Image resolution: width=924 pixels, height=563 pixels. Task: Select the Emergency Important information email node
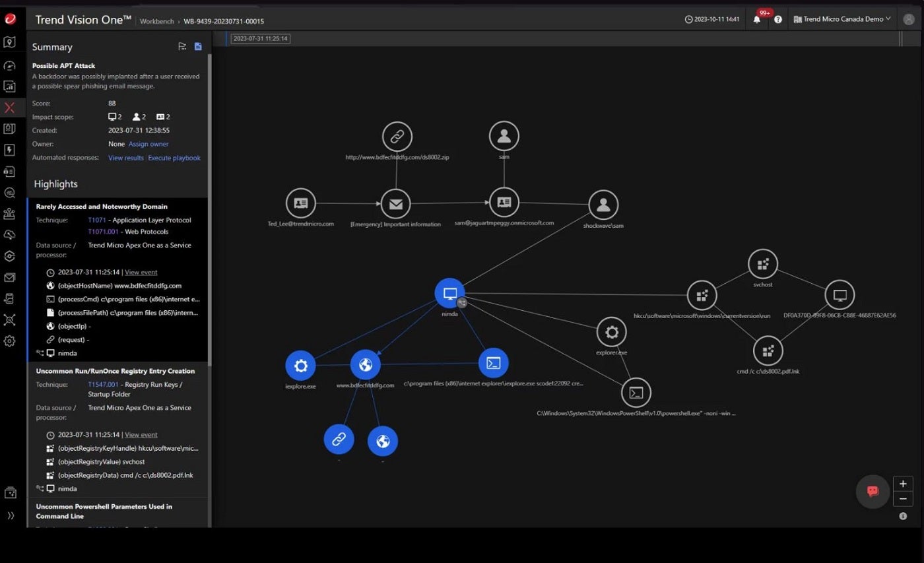coord(396,204)
